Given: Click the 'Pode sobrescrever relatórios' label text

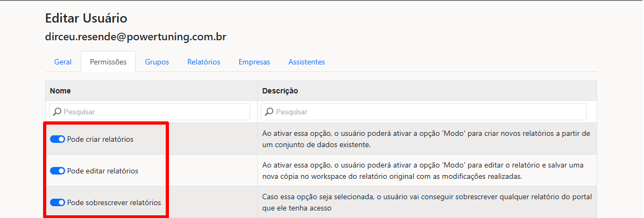Looking at the screenshot, I should 114,202.
